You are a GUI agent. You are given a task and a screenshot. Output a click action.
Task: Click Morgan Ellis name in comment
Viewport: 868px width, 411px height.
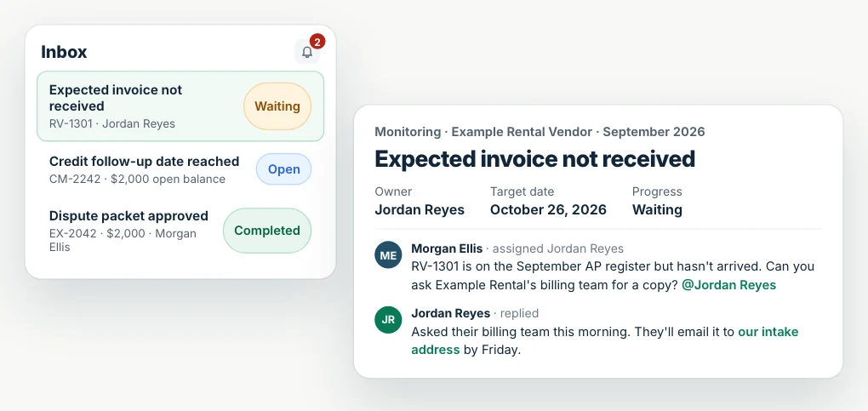[x=447, y=248]
